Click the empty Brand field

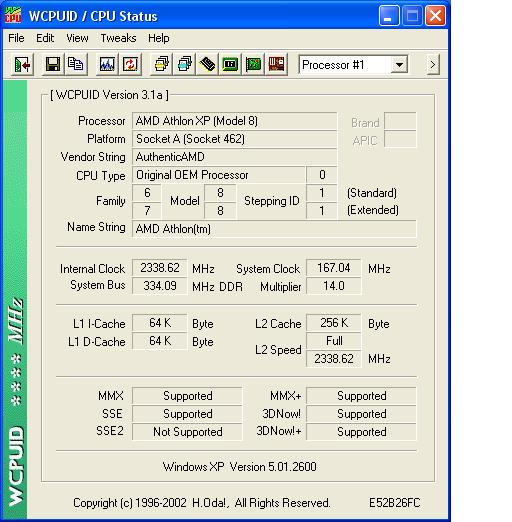(x=400, y=121)
